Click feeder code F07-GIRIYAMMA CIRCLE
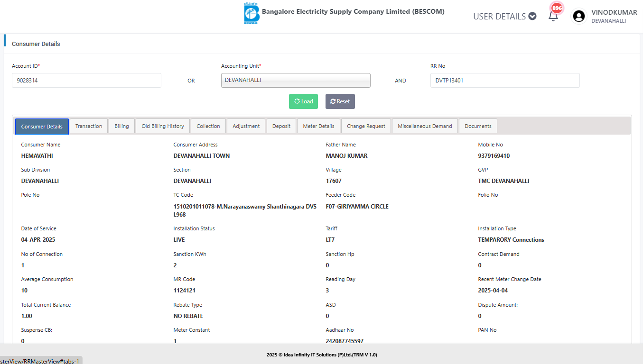 click(x=357, y=207)
